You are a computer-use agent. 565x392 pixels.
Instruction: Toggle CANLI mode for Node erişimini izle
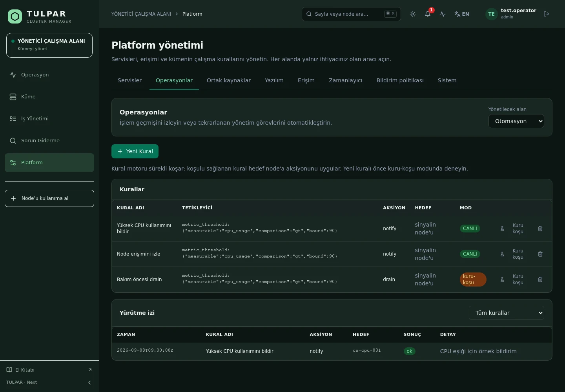[x=470, y=254]
